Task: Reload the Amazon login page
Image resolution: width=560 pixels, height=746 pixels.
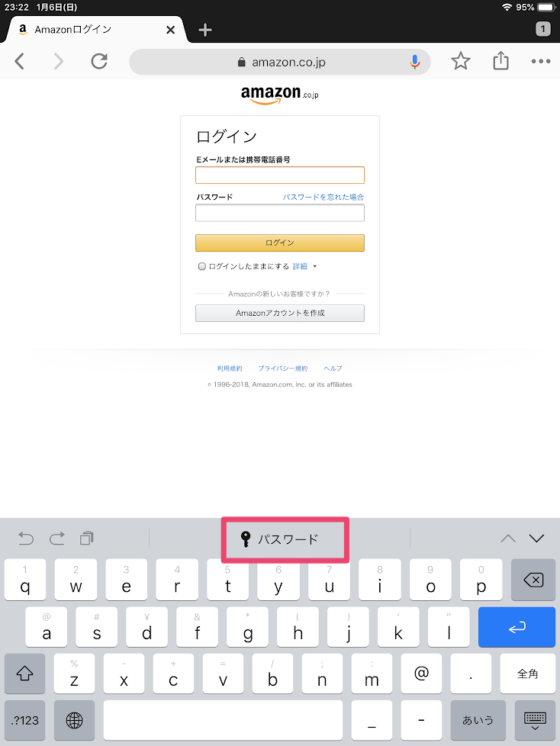Action: [99, 61]
